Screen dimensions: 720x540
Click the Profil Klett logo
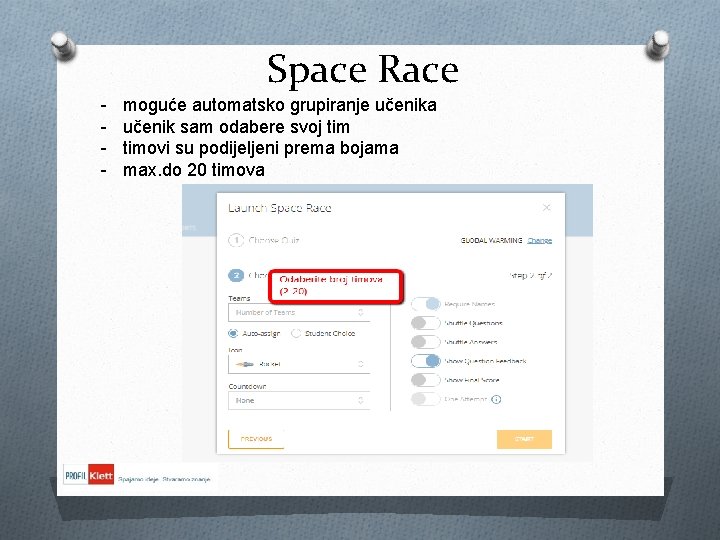click(x=89, y=475)
